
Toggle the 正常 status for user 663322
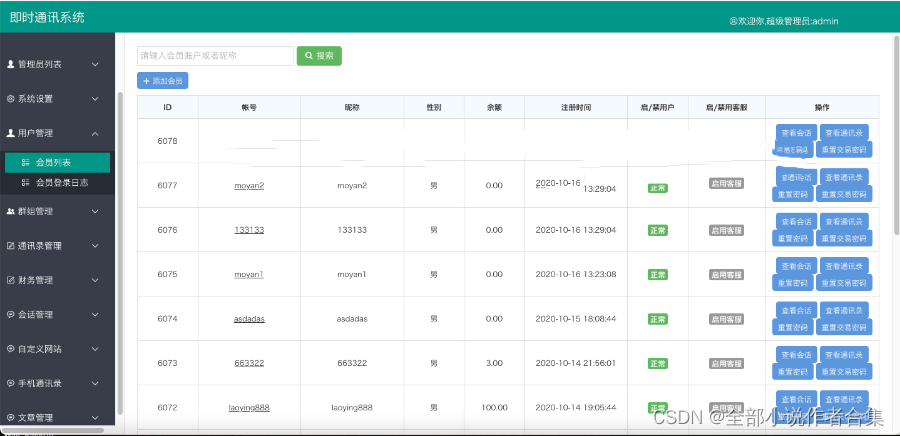click(657, 363)
